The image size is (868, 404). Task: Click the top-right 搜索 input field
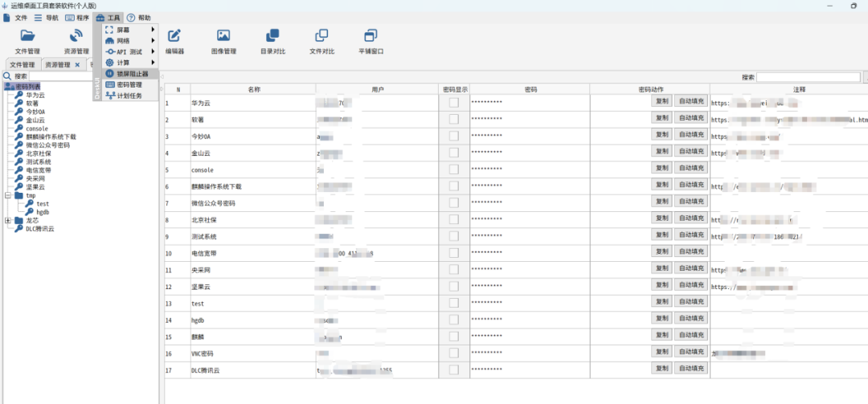809,77
